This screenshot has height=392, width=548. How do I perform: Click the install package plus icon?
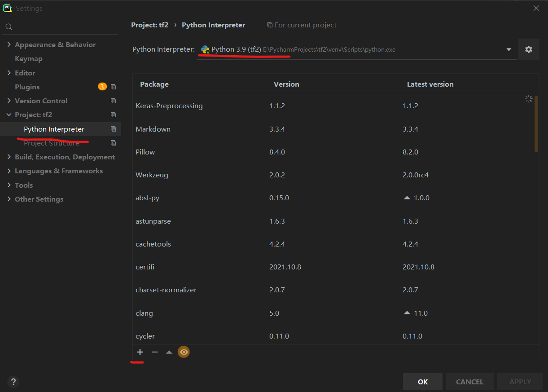[140, 352]
